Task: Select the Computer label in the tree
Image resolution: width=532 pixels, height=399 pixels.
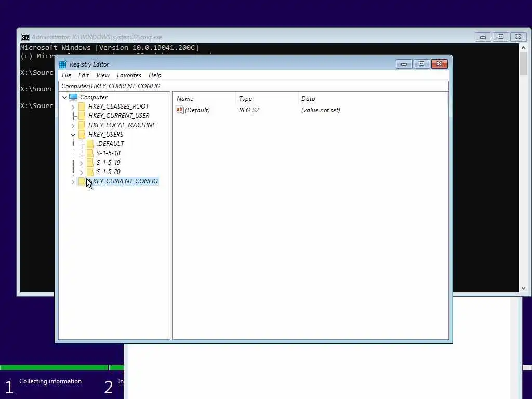Action: 94,97
